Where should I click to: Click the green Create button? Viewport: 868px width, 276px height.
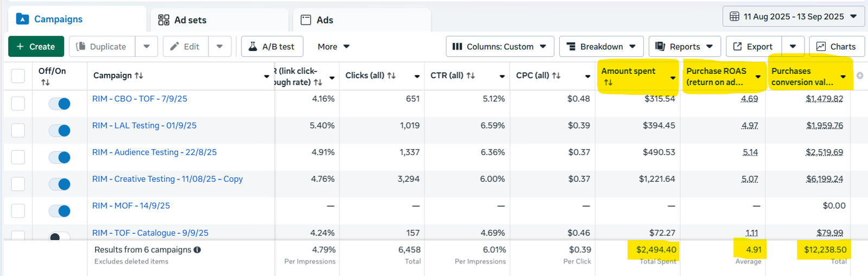coord(36,47)
